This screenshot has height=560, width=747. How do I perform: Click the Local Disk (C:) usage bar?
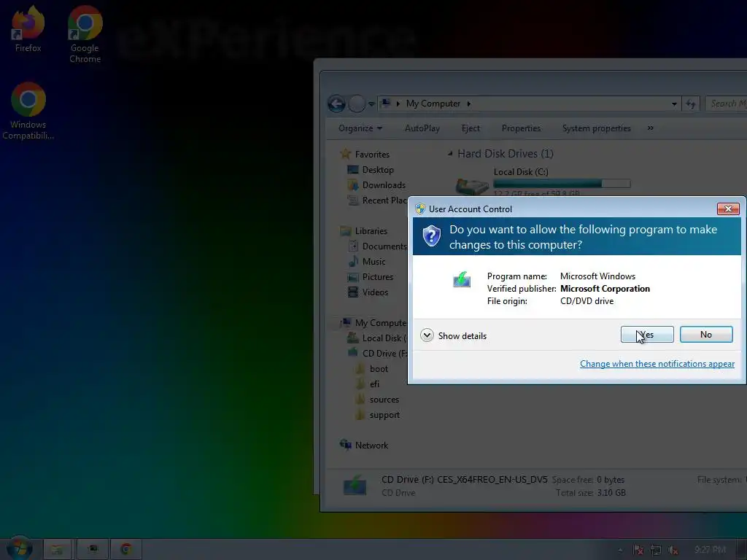pyautogui.click(x=562, y=183)
